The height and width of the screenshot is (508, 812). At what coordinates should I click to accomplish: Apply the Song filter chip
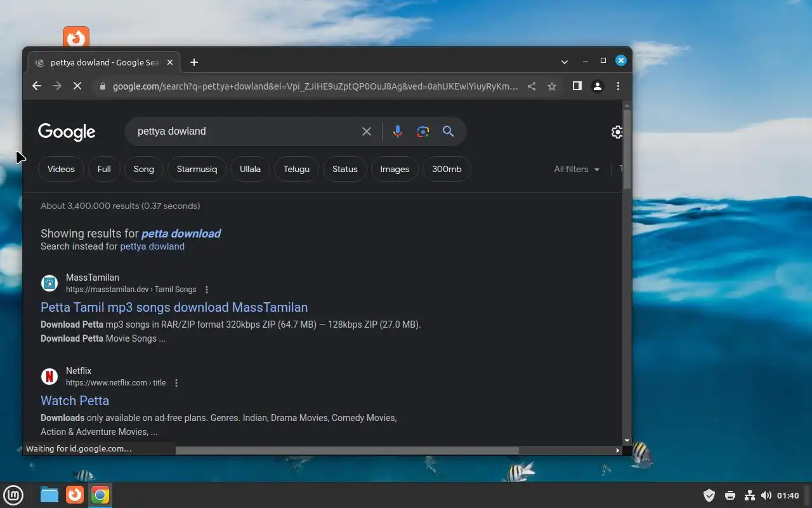(143, 169)
